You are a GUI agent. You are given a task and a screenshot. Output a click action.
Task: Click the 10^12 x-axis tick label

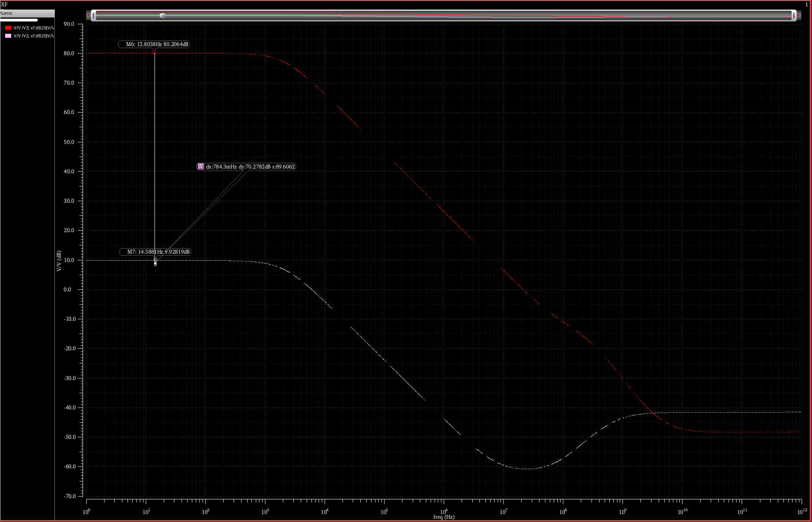[x=802, y=511]
